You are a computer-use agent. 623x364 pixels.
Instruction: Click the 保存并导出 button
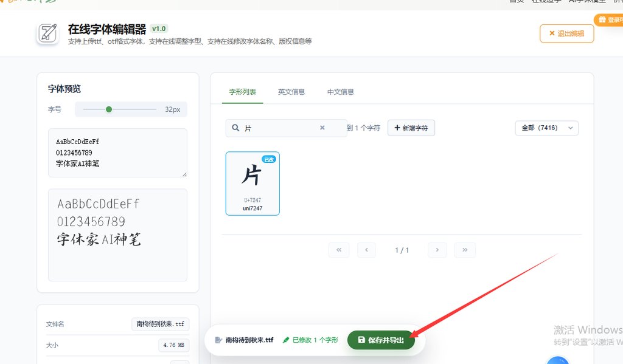pos(381,340)
